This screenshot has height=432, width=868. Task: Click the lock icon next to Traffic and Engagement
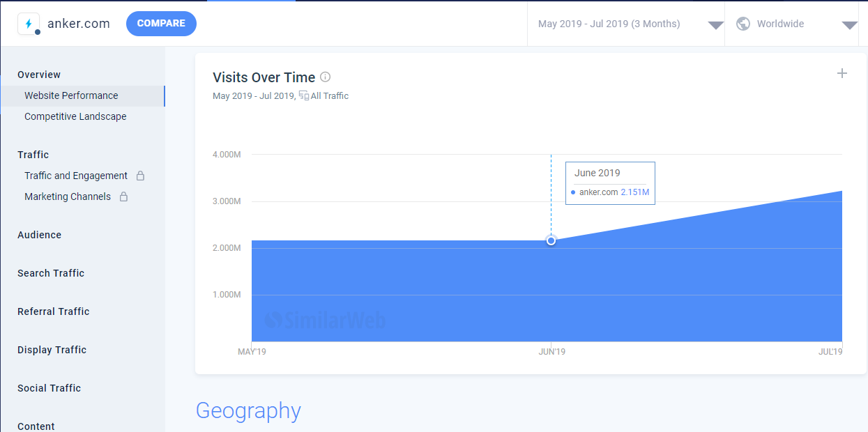[x=140, y=176]
